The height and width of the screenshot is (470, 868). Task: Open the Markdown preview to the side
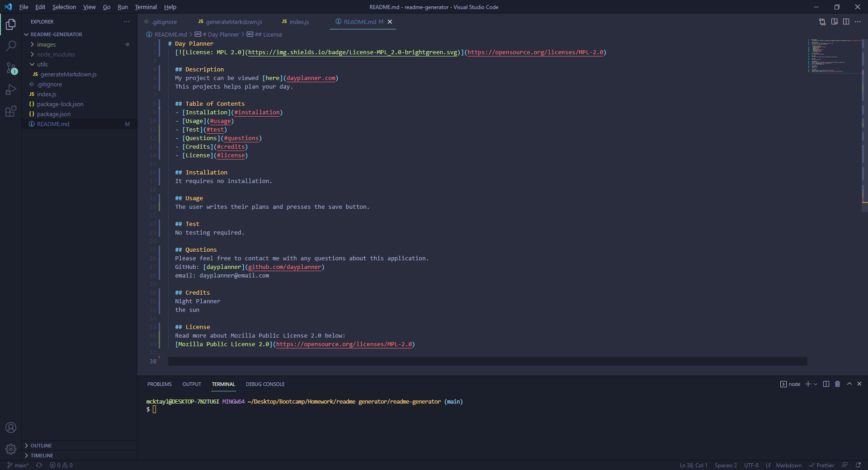[835, 22]
